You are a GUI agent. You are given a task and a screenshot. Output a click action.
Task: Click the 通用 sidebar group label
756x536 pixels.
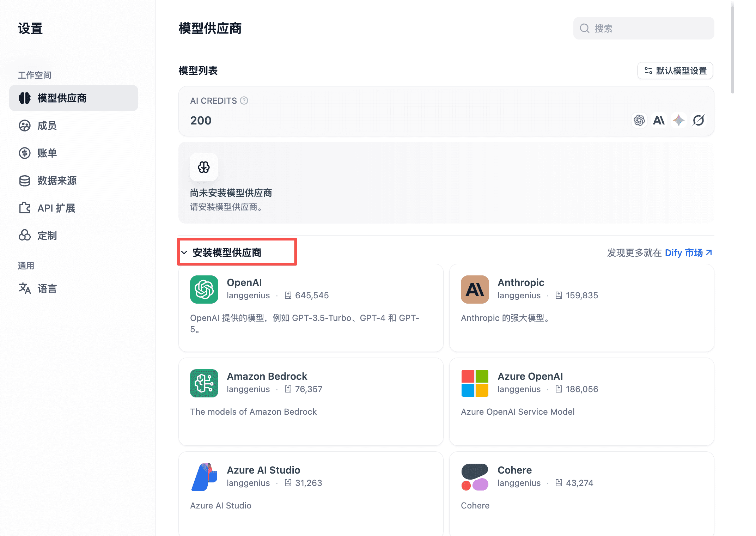point(26,266)
